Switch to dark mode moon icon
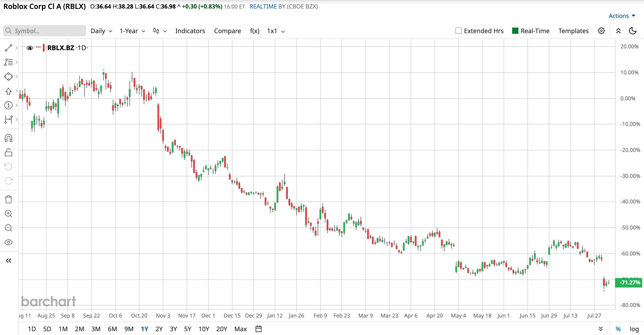Screen dimensions: 644x335 [x=633, y=31]
